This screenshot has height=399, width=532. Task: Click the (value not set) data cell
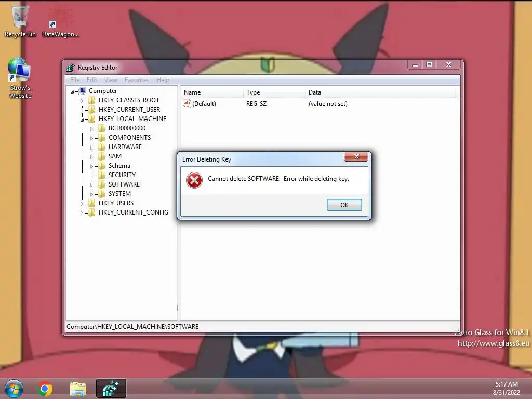click(328, 104)
